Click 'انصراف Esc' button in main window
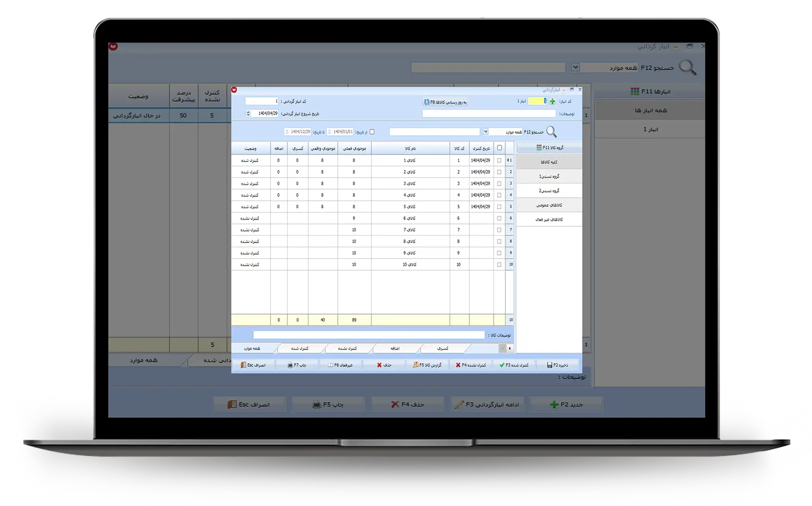The height and width of the screenshot is (506, 812). click(249, 405)
